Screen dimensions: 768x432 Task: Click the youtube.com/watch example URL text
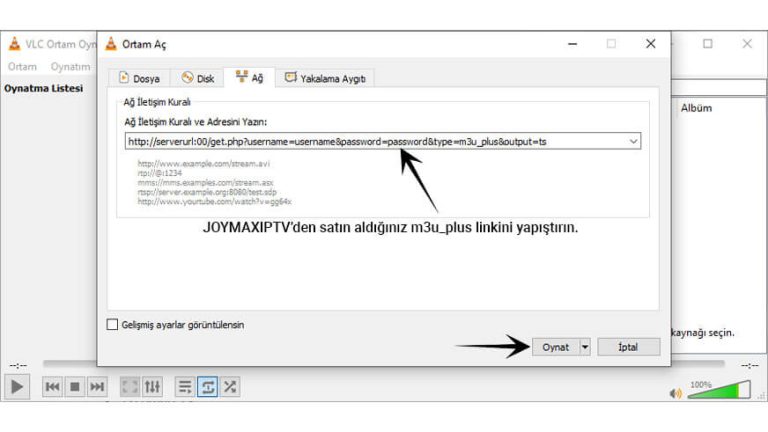pyautogui.click(x=214, y=201)
